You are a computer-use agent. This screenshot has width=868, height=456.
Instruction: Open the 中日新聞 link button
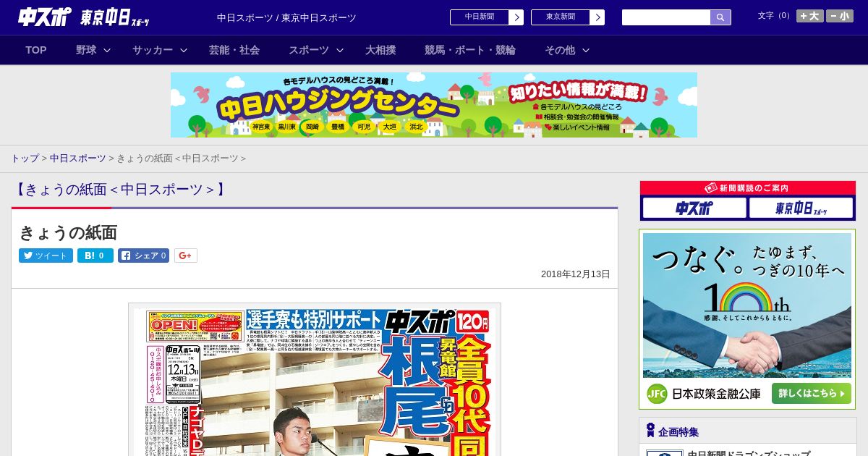click(x=480, y=17)
